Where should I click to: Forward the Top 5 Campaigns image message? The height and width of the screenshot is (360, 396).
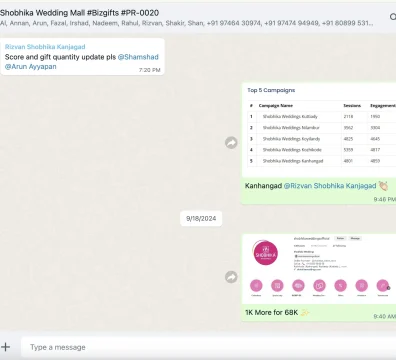(x=231, y=143)
